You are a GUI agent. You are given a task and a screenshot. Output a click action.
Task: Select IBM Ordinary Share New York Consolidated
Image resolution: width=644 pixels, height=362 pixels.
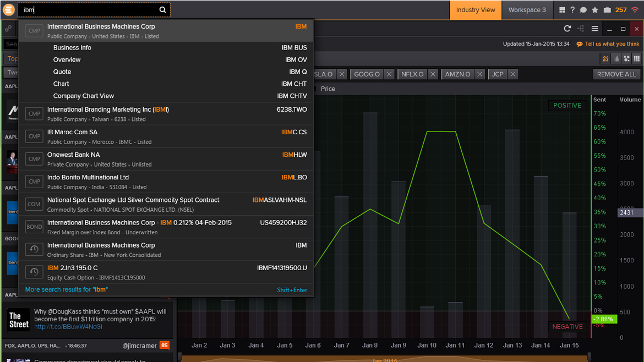click(166, 249)
